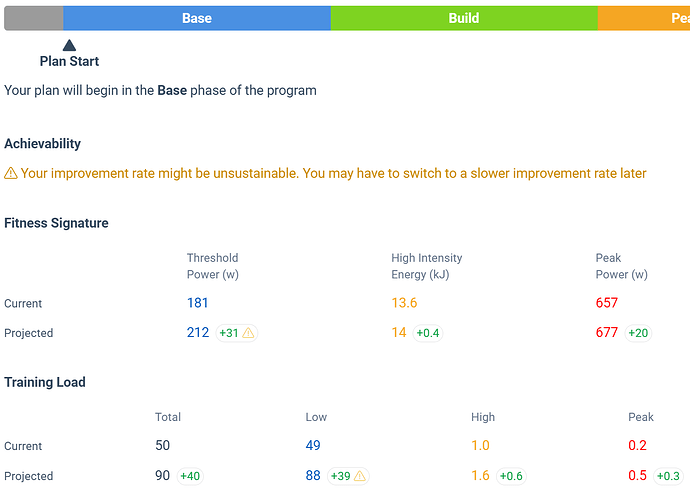
Task: Click the +20 projected peak power badge
Action: pyautogui.click(x=638, y=333)
